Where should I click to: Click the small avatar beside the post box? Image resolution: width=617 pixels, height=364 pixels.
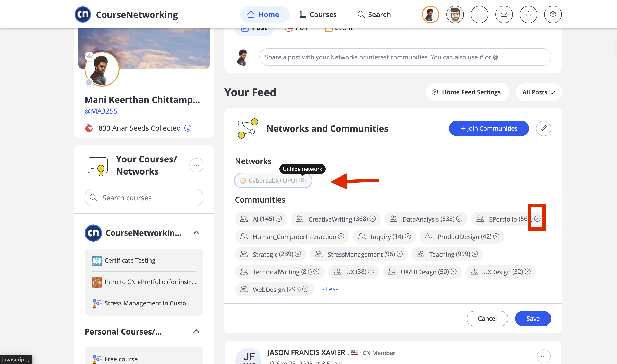(242, 57)
